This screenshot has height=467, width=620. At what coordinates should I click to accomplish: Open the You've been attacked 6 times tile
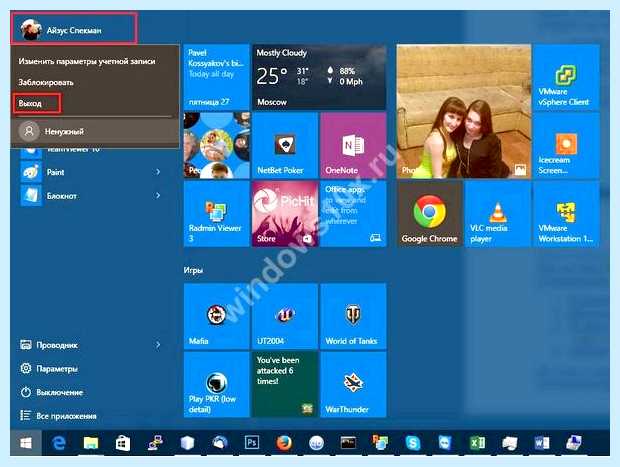(285, 384)
